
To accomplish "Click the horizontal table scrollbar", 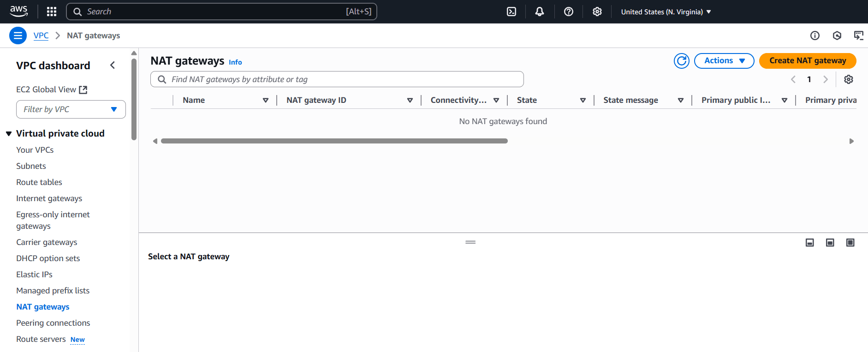I will (334, 141).
